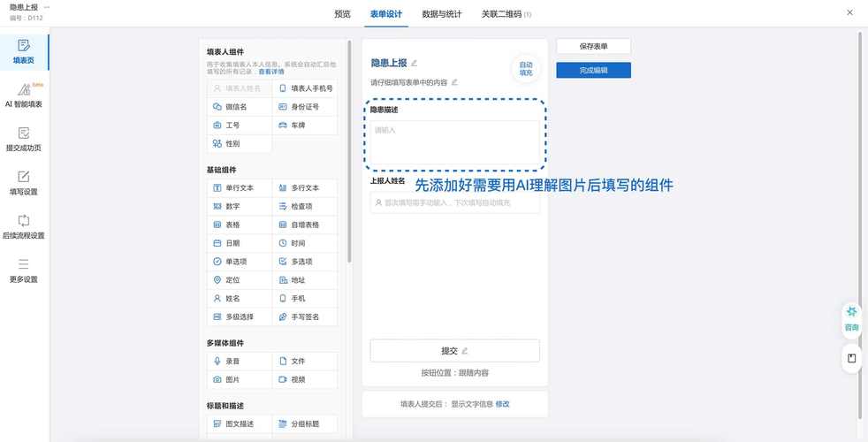Open AI 智能填表 in sidebar

click(x=24, y=96)
